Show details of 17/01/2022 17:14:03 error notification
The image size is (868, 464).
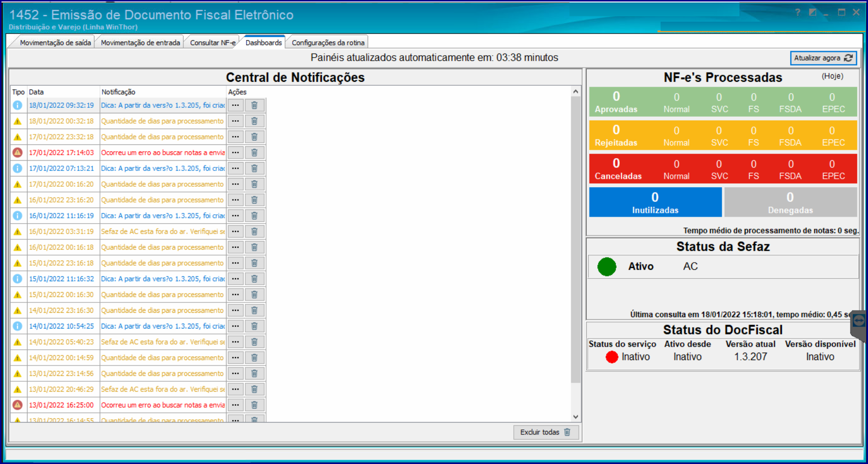[x=235, y=153]
